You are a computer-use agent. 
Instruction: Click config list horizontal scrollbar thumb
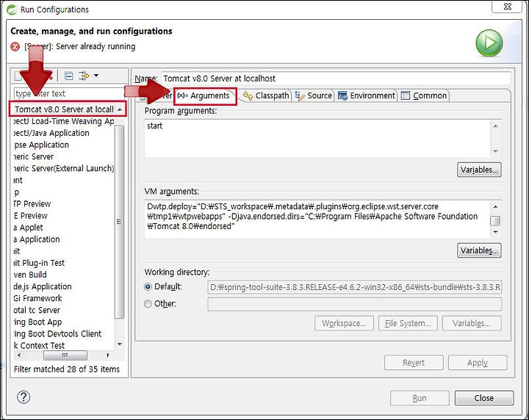pyautogui.click(x=65, y=355)
